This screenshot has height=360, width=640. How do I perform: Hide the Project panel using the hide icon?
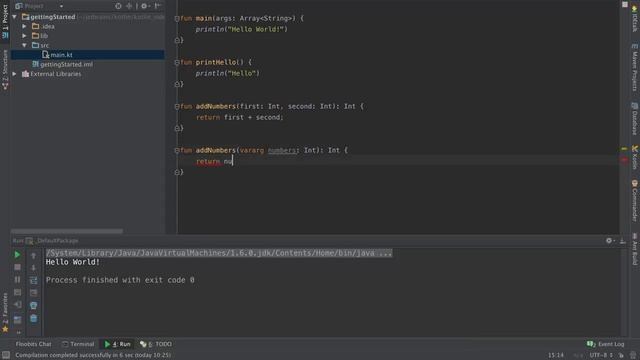(x=158, y=6)
